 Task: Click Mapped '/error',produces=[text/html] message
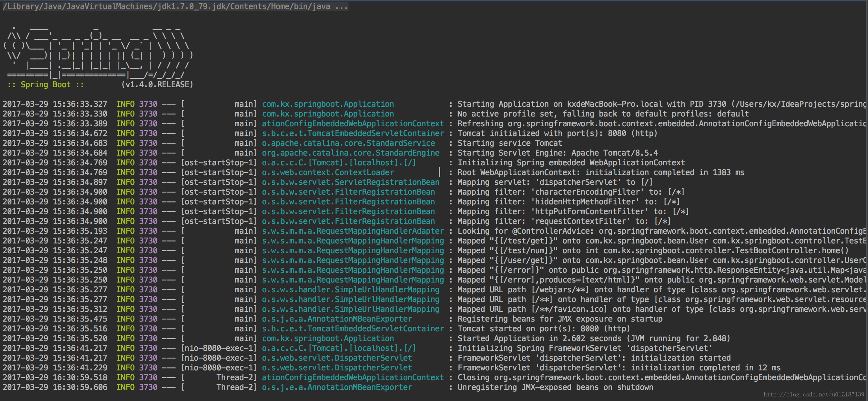pyautogui.click(x=662, y=280)
